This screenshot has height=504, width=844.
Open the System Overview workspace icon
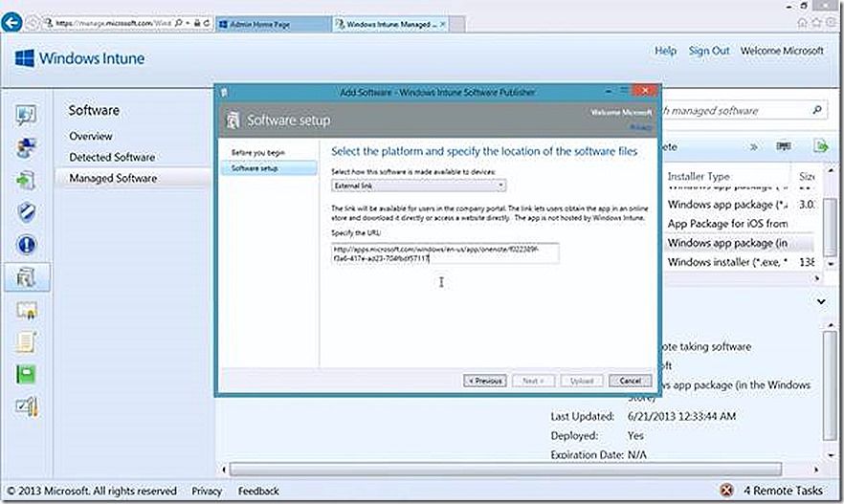pos(26,115)
